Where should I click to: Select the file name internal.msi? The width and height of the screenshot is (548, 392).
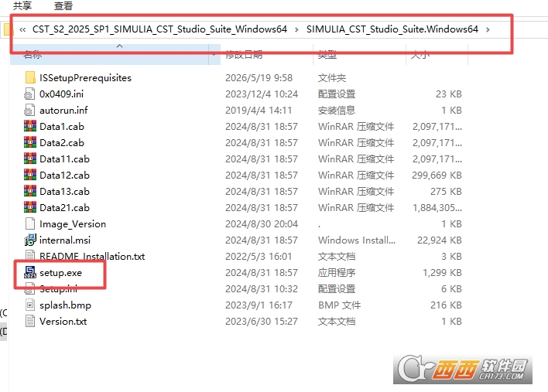coord(65,240)
